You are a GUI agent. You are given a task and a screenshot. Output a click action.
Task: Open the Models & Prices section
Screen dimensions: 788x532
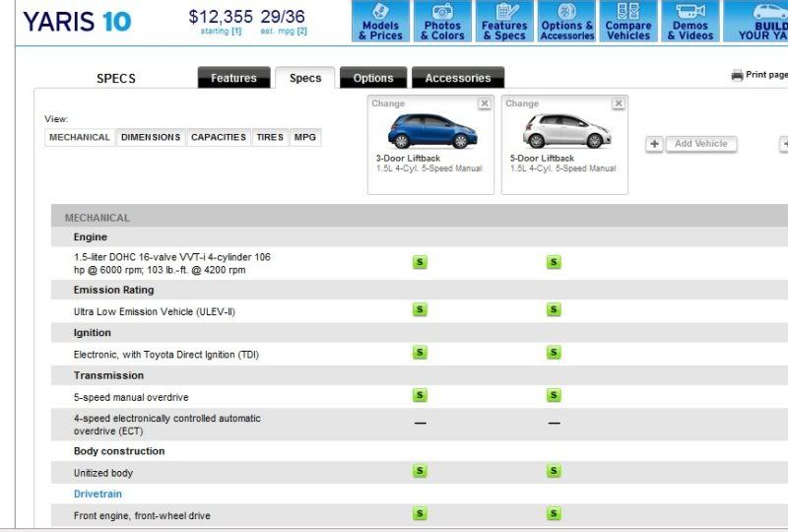pyautogui.click(x=381, y=21)
